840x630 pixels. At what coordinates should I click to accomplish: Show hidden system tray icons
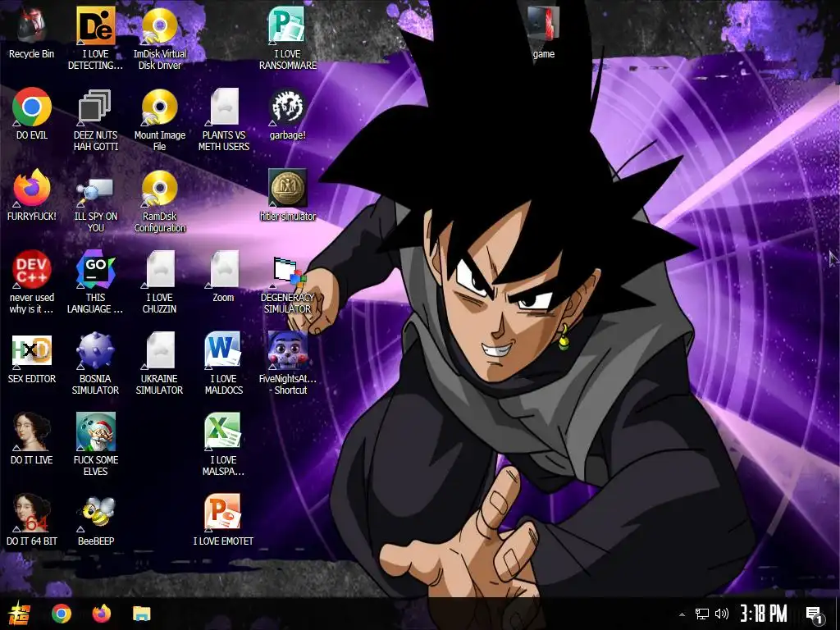point(682,614)
